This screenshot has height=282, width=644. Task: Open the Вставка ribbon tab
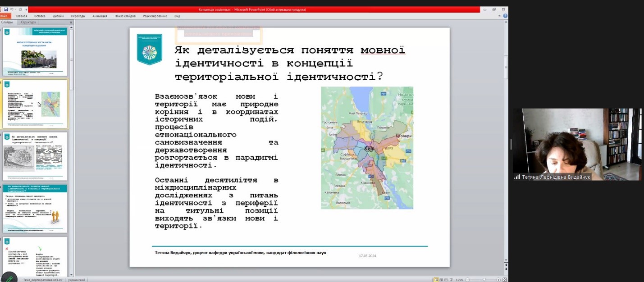40,16
